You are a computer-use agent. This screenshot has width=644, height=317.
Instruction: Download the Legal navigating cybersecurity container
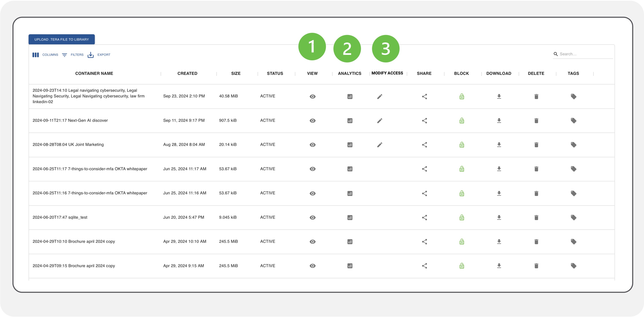coord(499,96)
